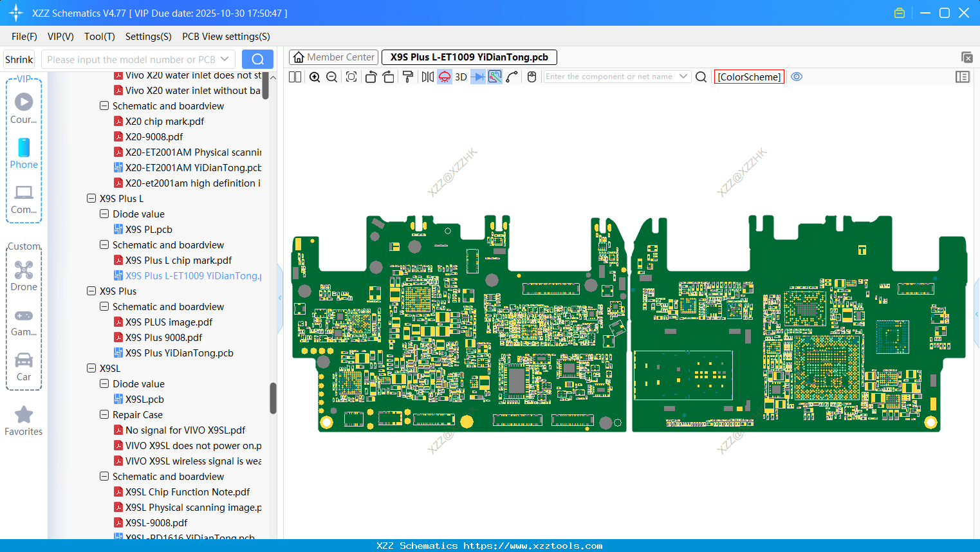Switch to the Member Center tab
This screenshot has height=552, width=980.
pyautogui.click(x=334, y=57)
